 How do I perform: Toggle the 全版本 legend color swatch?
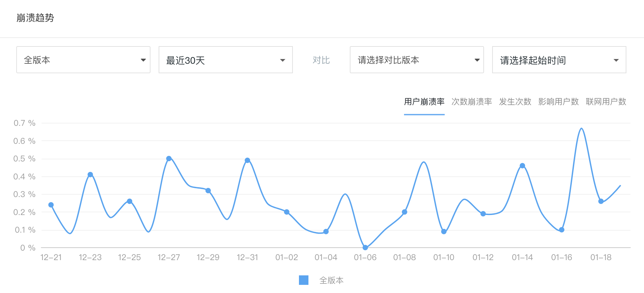(x=303, y=280)
